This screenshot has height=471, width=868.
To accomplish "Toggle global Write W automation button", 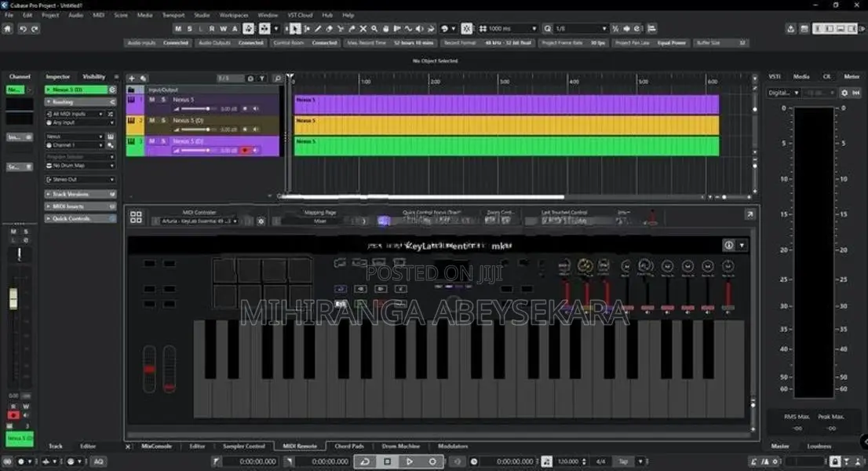I will point(224,29).
